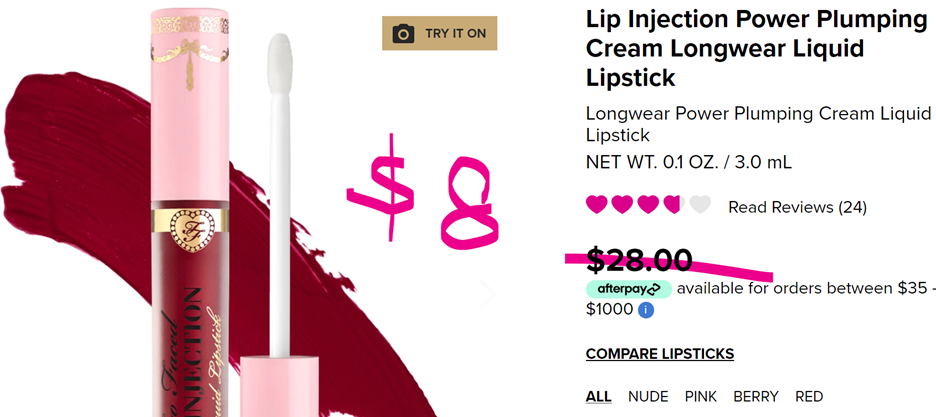Click the Lip Injection product title

coord(756,48)
